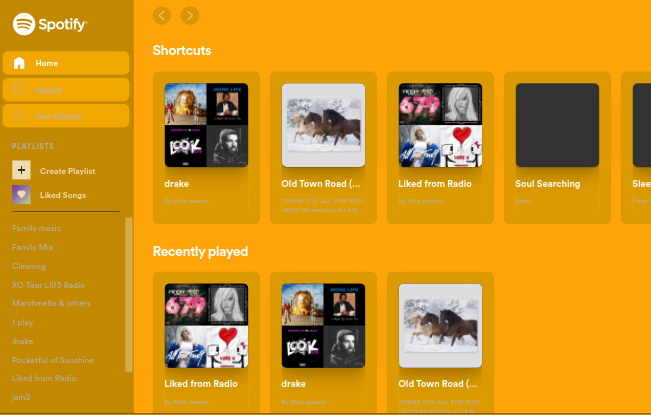
Task: Click drake title in Recently played
Action: tap(294, 384)
